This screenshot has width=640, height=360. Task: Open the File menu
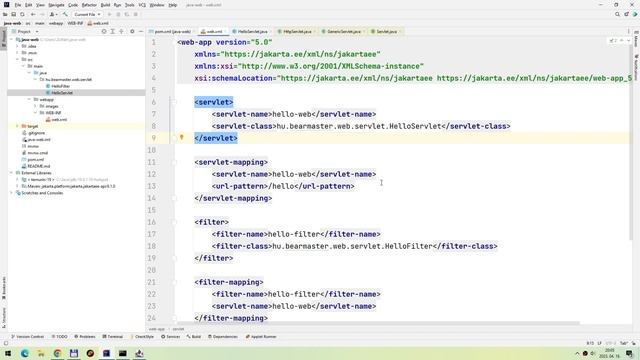[x=18, y=5]
